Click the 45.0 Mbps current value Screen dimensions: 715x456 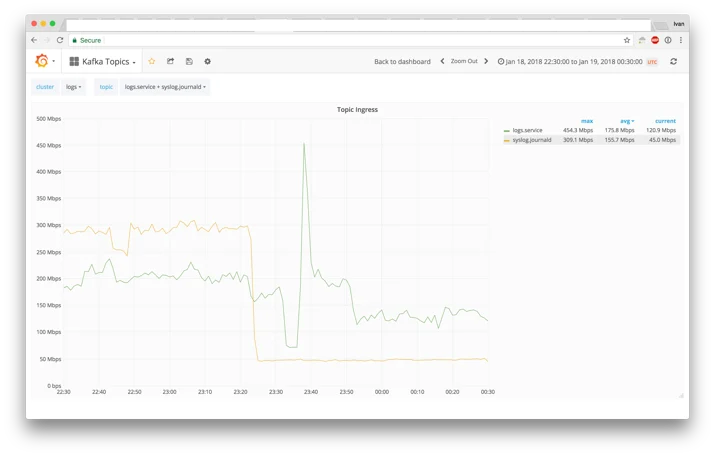click(662, 140)
